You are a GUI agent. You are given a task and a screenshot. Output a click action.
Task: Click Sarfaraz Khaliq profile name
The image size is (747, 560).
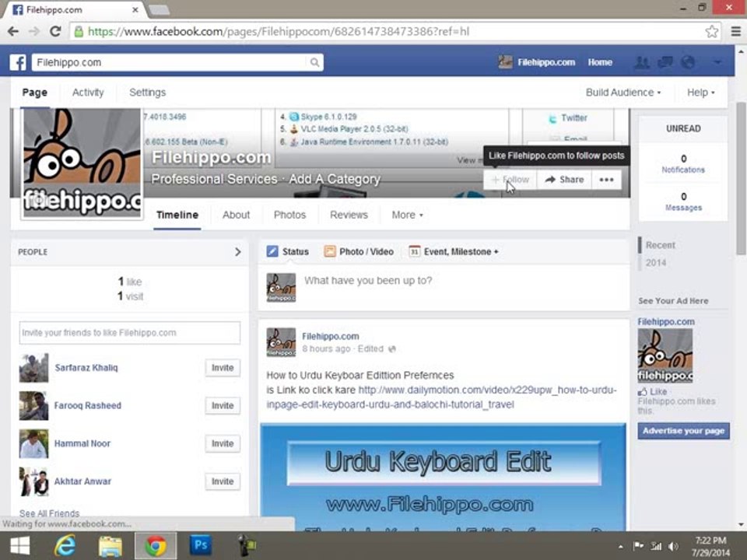tap(86, 368)
